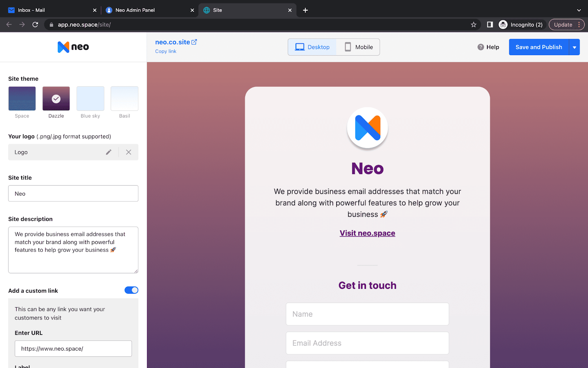Toggle the Add a custom link switch
This screenshot has height=368, width=588.
click(x=131, y=290)
